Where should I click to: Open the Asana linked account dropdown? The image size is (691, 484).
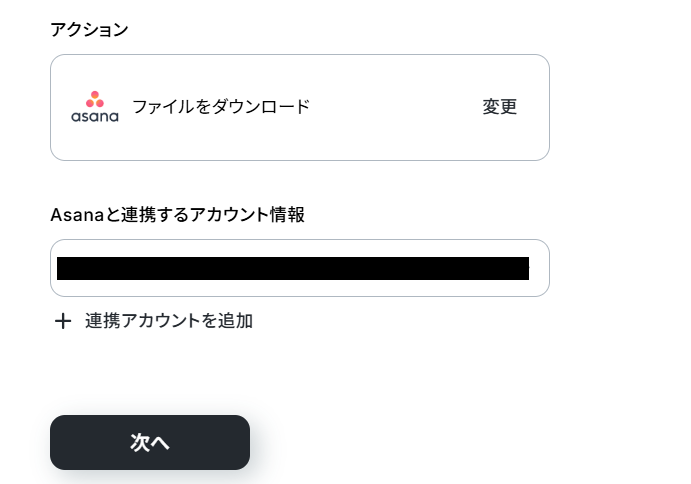pos(300,268)
